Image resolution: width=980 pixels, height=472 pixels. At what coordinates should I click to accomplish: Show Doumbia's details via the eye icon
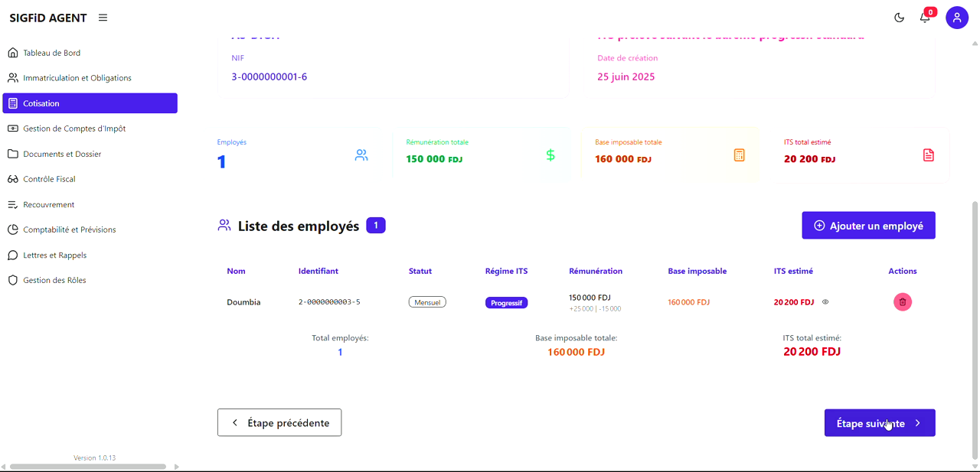pos(825,301)
